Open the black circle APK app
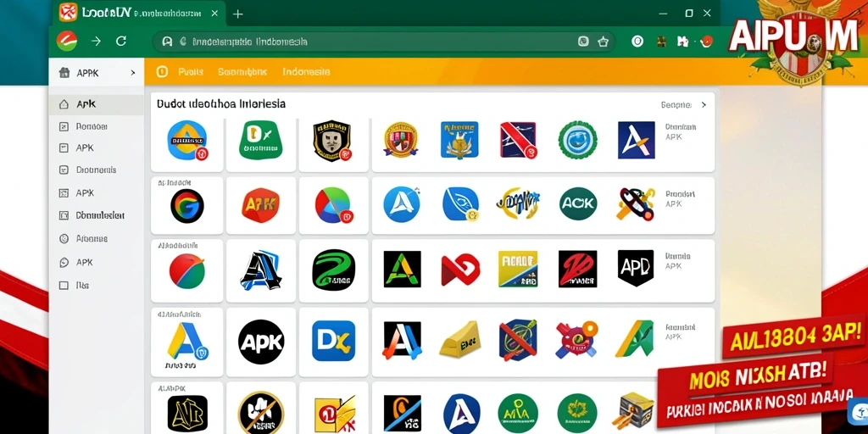Screen dimensions: 868x434 click(261, 342)
